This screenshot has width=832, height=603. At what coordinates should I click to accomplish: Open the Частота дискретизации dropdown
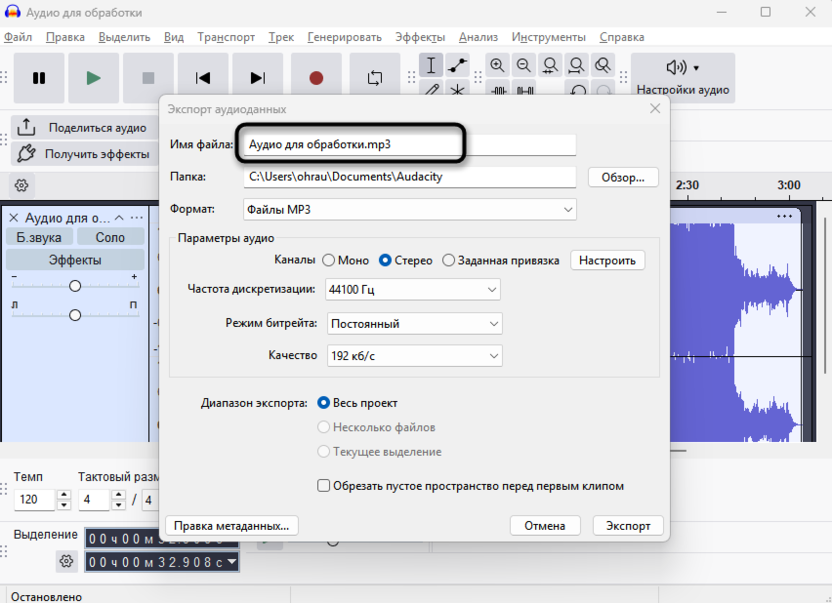(412, 289)
